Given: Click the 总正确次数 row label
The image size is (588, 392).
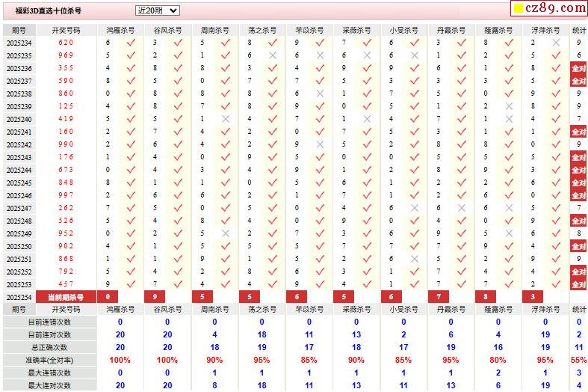Looking at the screenshot, I should pos(49,348).
